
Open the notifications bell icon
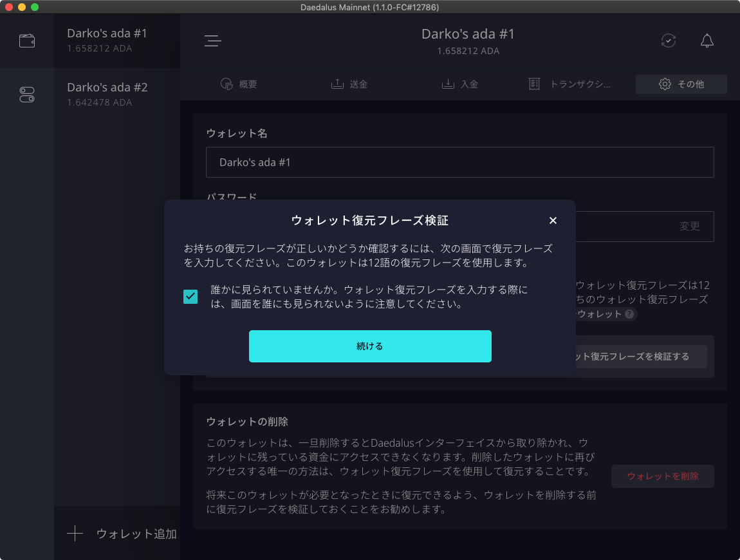[x=707, y=41]
